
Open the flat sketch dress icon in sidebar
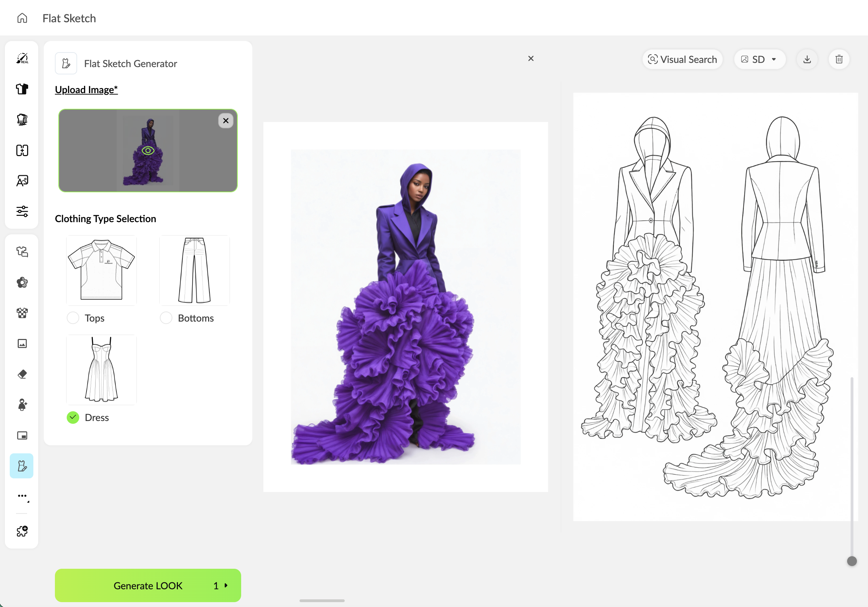point(22,466)
